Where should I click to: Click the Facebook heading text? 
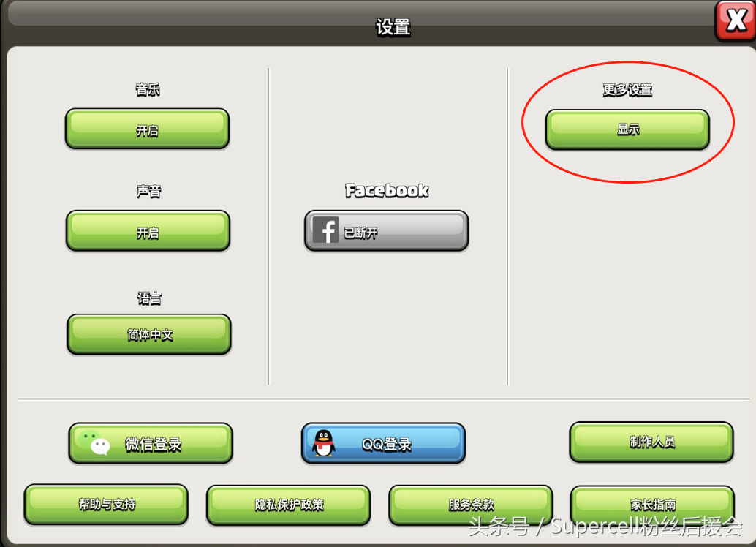tap(387, 191)
